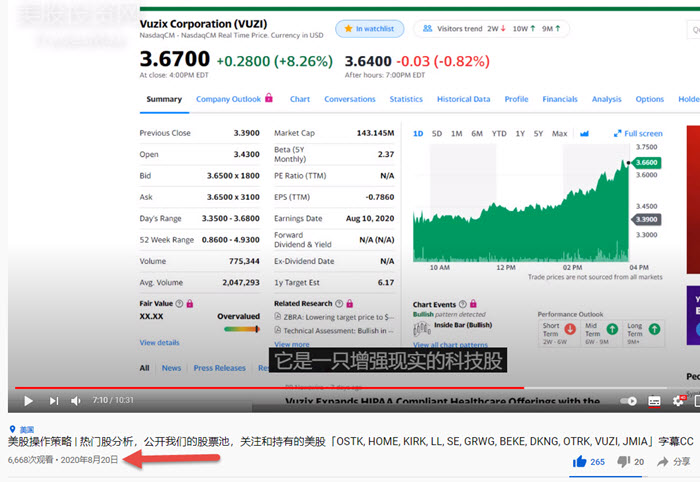The height and width of the screenshot is (482, 700).
Task: Select the 1M chart range
Action: tap(456, 133)
